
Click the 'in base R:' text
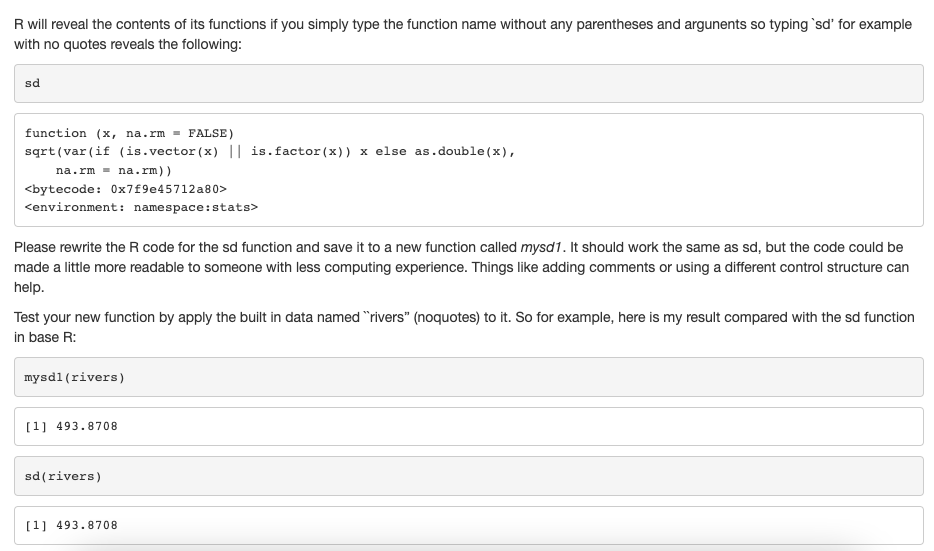(45, 337)
